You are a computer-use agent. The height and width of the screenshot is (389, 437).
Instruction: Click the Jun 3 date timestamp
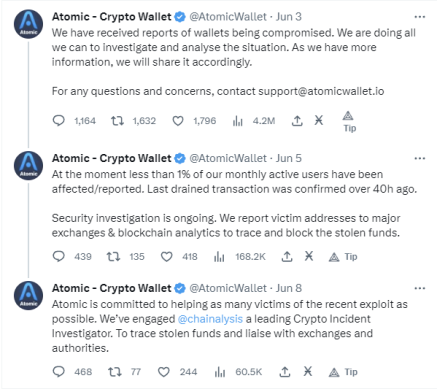tap(288, 17)
